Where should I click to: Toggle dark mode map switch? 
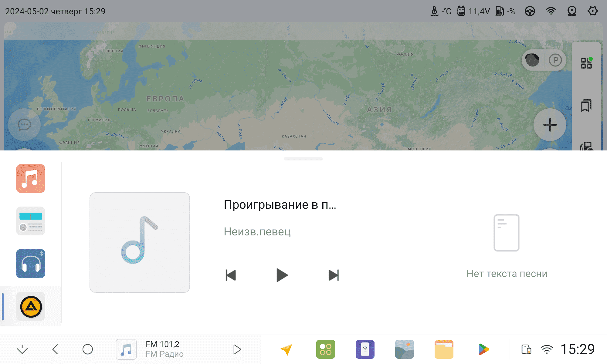pos(532,60)
